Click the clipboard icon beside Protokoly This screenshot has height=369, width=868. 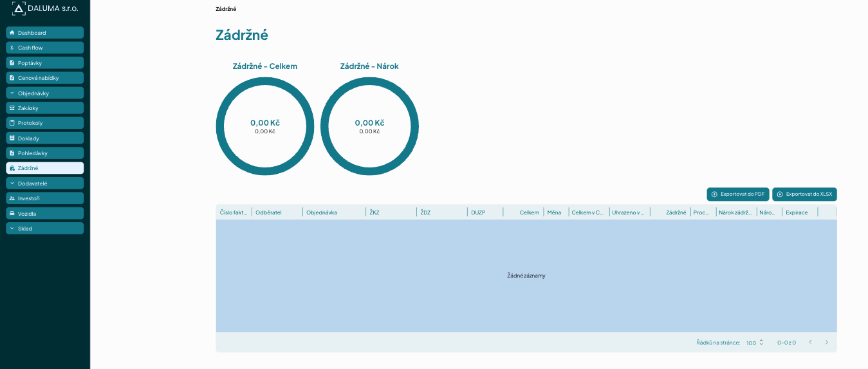pyautogui.click(x=12, y=123)
